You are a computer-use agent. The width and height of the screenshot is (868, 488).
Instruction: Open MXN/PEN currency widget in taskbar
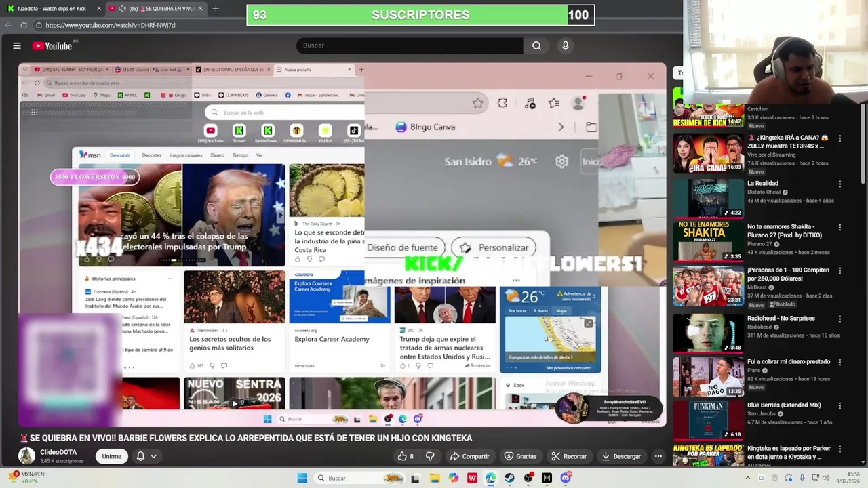pyautogui.click(x=26, y=478)
